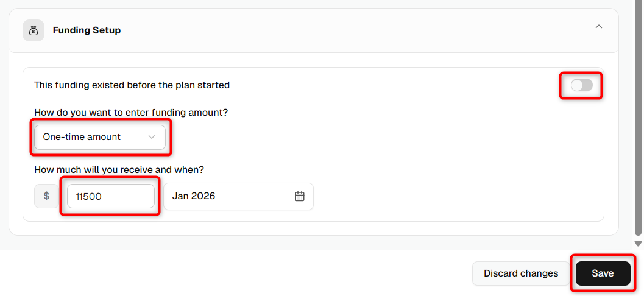Screen dimensions: 644x296
Task: Click the dollar sign currency prefix
Action: 47,196
